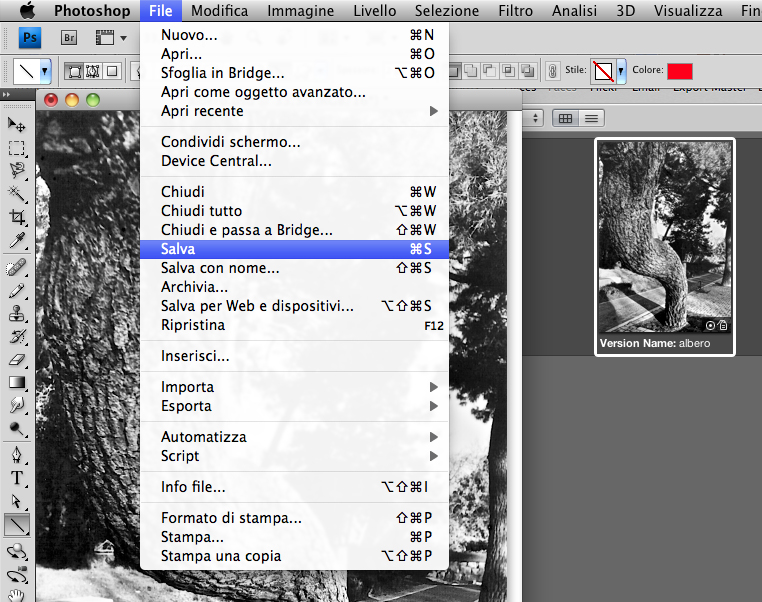Choose Ripristina menu entry

[x=294, y=325]
